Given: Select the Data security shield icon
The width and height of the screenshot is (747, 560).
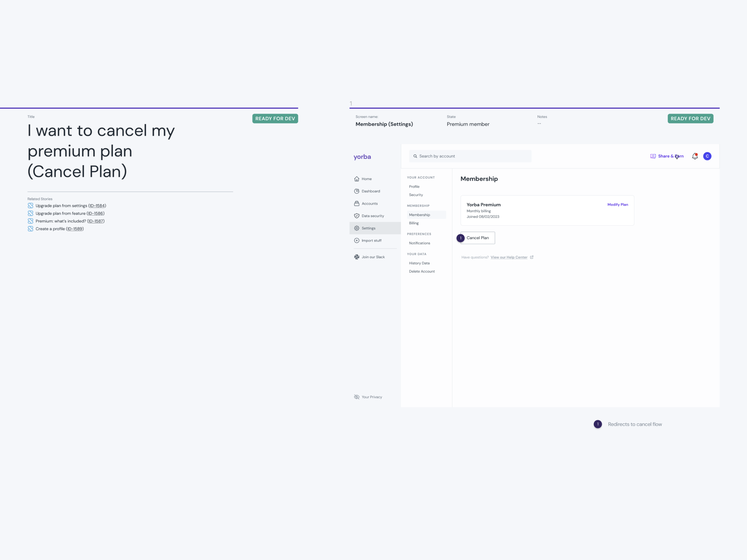Looking at the screenshot, I should pyautogui.click(x=356, y=216).
